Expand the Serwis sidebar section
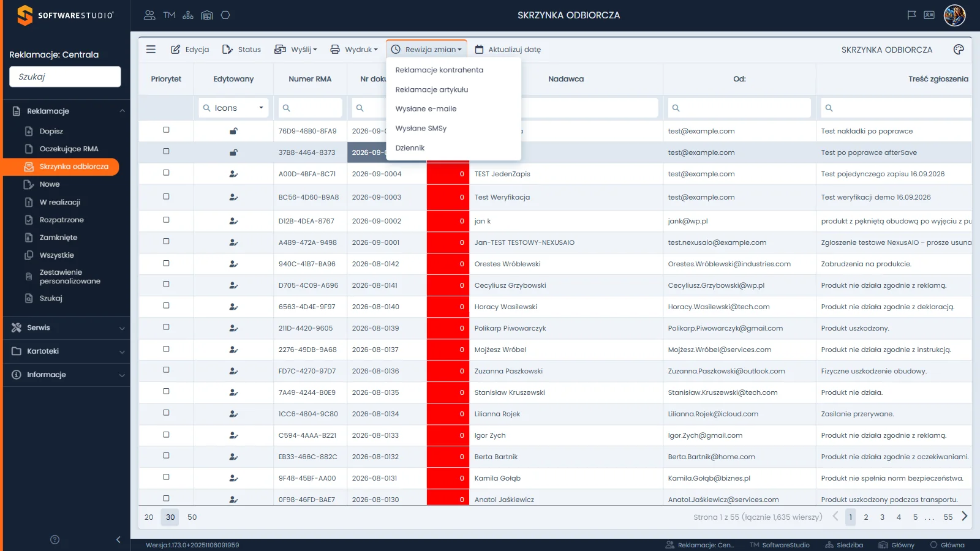Viewport: 980px width, 551px height. (x=67, y=328)
